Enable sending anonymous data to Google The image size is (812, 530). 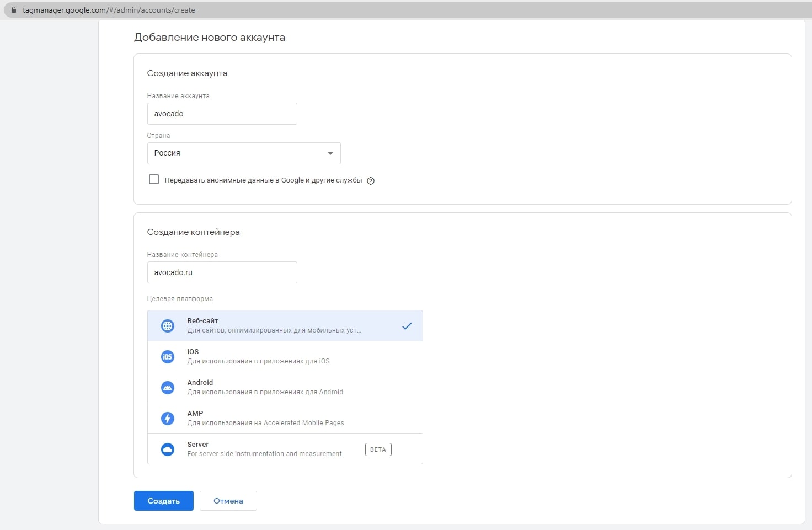click(154, 179)
